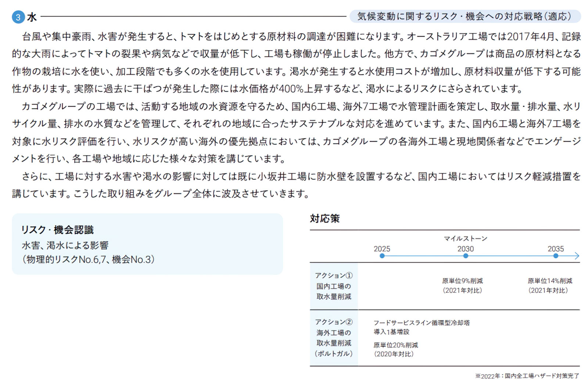Image resolution: width=588 pixels, height=387 pixels.
Task: Select the アクション② 海外工場の取水量削減 cell
Action: click(x=334, y=337)
